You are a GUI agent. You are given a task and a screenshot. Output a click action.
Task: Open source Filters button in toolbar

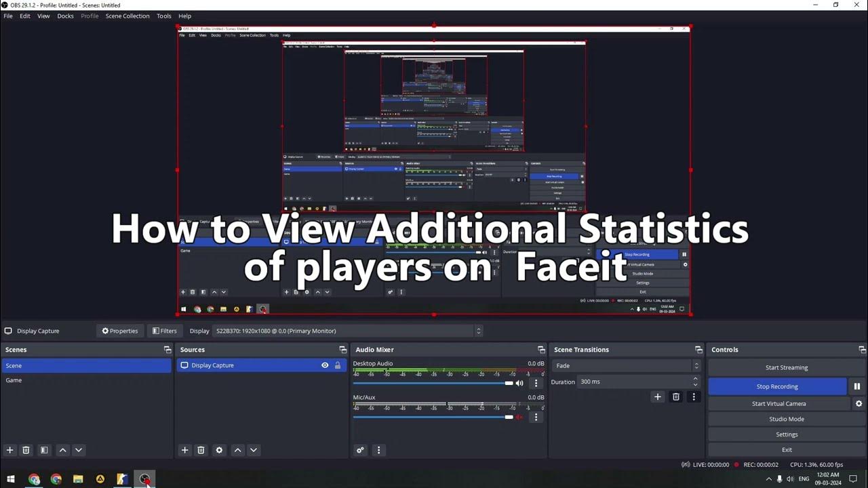pos(165,331)
